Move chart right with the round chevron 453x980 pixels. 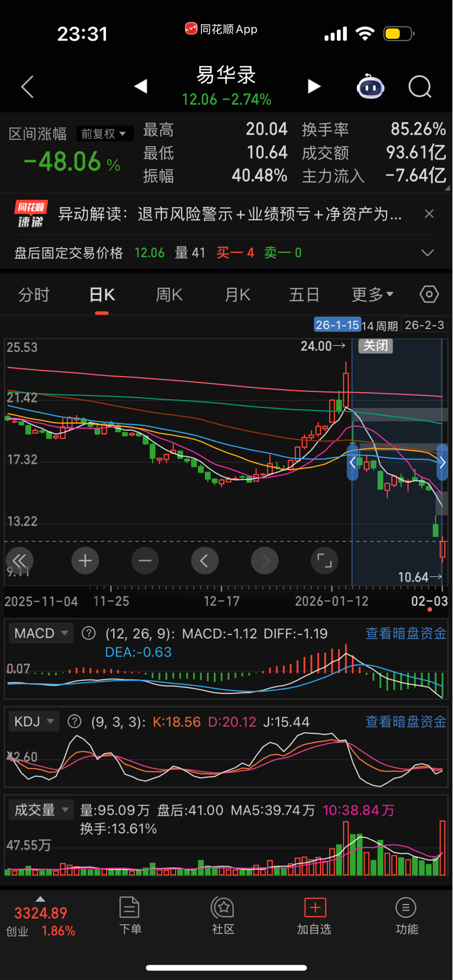click(x=264, y=560)
